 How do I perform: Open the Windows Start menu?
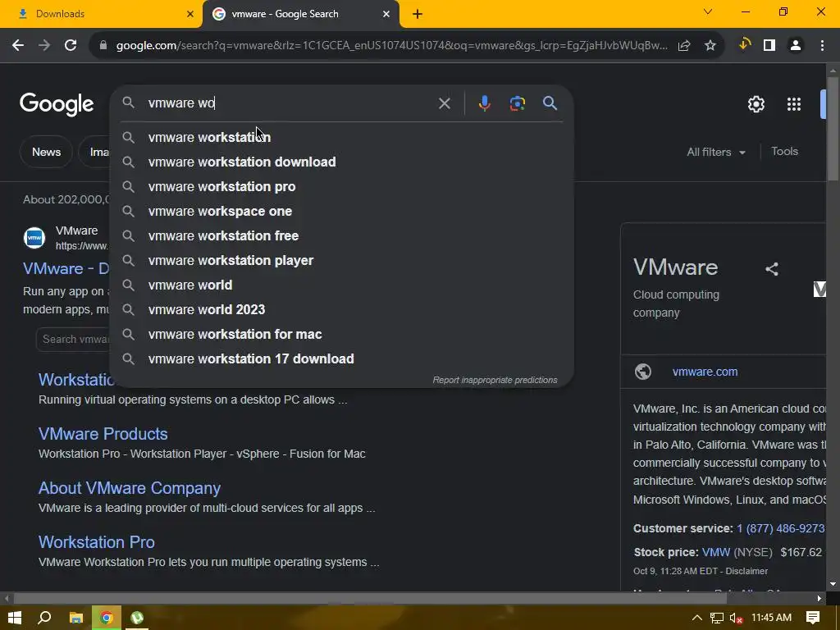click(x=15, y=618)
